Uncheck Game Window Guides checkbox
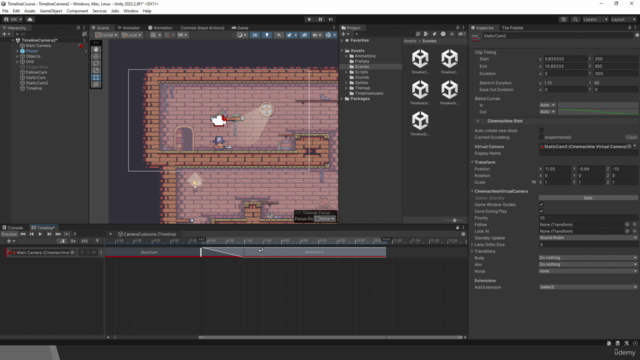Viewport: 640px width, 360px height. (x=541, y=204)
